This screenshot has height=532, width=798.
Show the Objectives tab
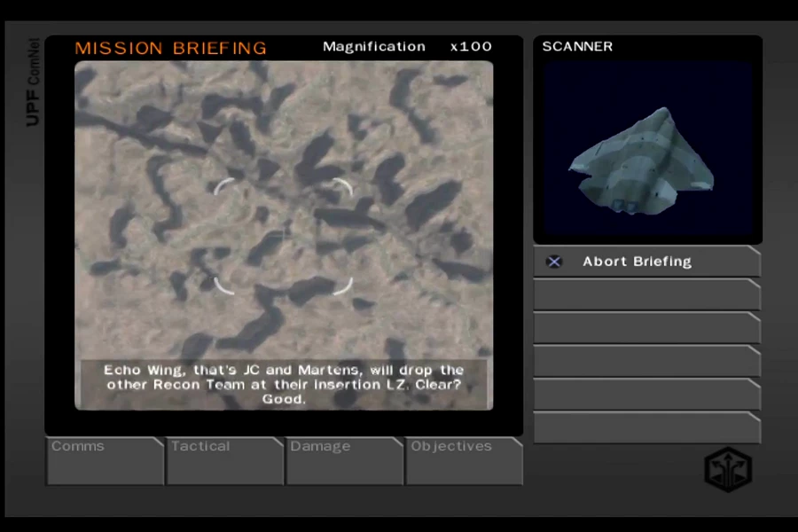pyautogui.click(x=464, y=461)
